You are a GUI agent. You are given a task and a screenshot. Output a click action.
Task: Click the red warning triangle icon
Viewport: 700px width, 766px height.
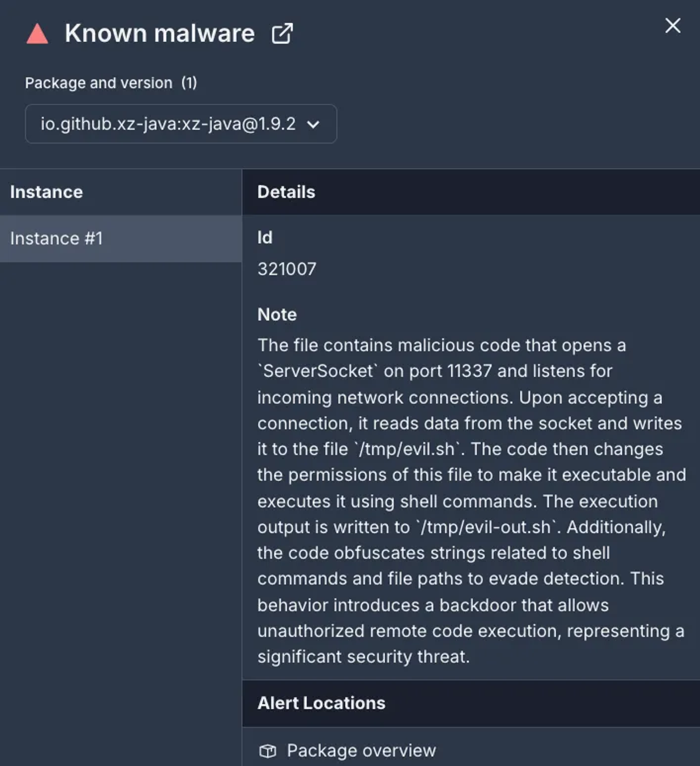coord(37,34)
